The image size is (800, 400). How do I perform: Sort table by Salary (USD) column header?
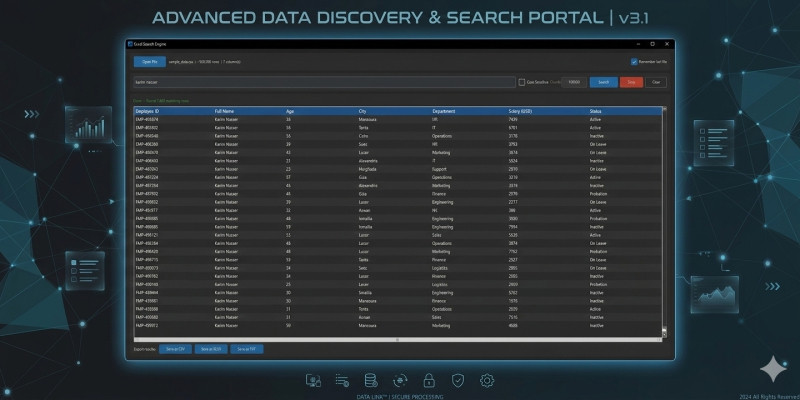coord(520,110)
